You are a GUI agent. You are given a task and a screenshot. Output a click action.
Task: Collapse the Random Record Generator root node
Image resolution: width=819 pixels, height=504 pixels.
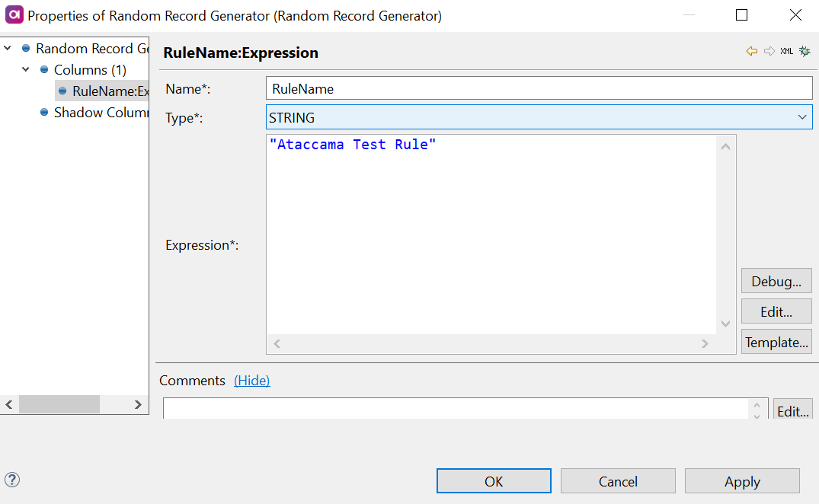click(x=8, y=49)
